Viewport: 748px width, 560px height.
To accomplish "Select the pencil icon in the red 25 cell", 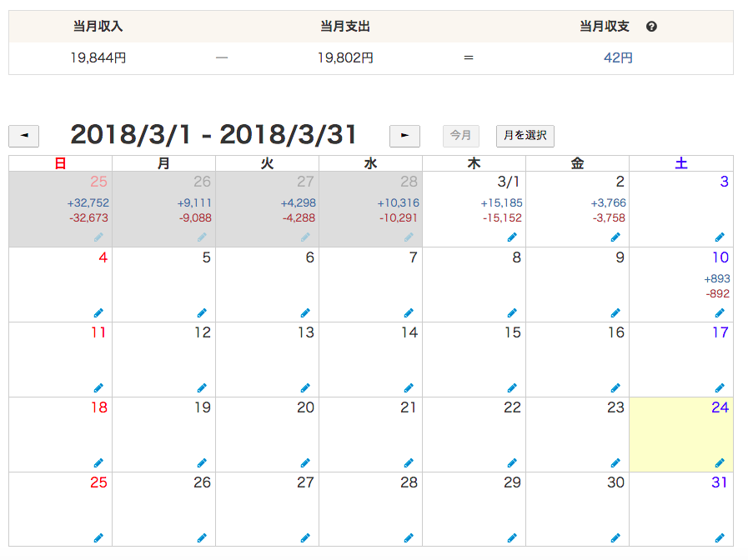I will (x=98, y=538).
